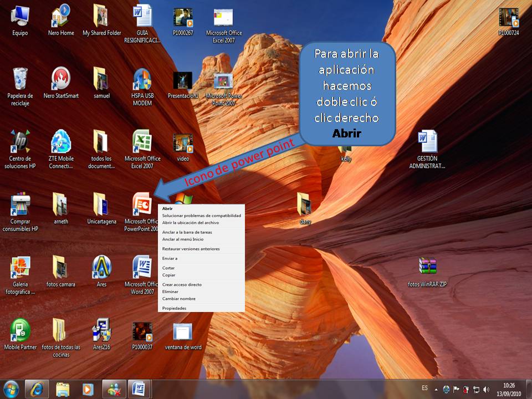Click the Windows Start button

pyautogui.click(x=10, y=390)
